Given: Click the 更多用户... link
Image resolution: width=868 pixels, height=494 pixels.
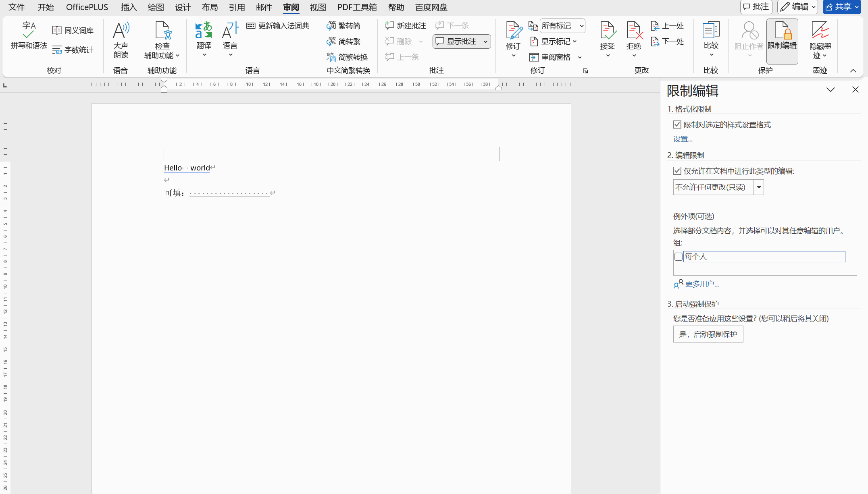Looking at the screenshot, I should click(x=702, y=284).
